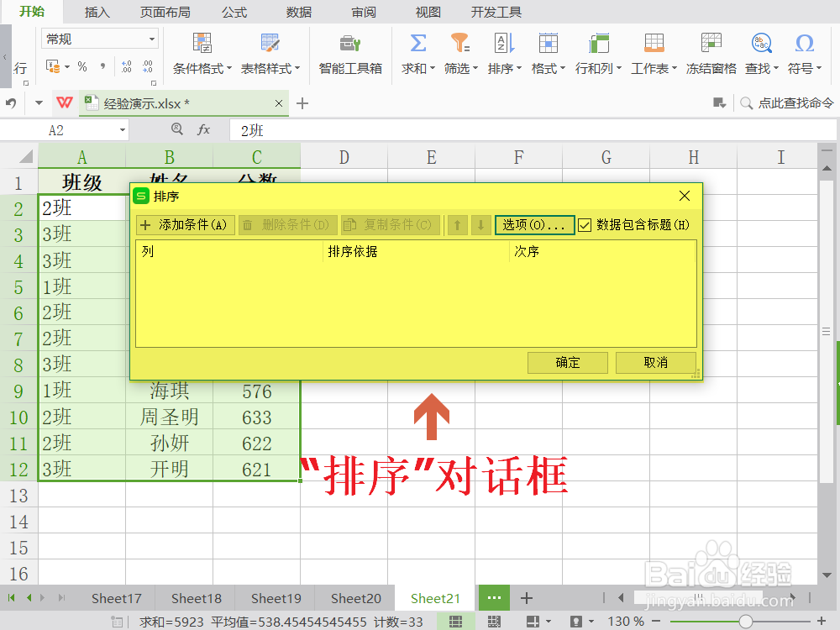Cancel sort dialog with 取消 button
Image resolution: width=840 pixels, height=630 pixels.
656,363
